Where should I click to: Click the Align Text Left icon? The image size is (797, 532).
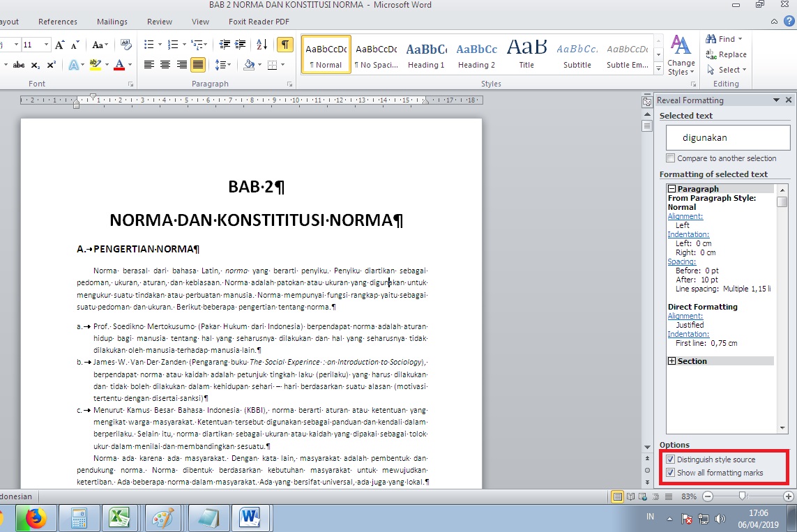tap(149, 64)
